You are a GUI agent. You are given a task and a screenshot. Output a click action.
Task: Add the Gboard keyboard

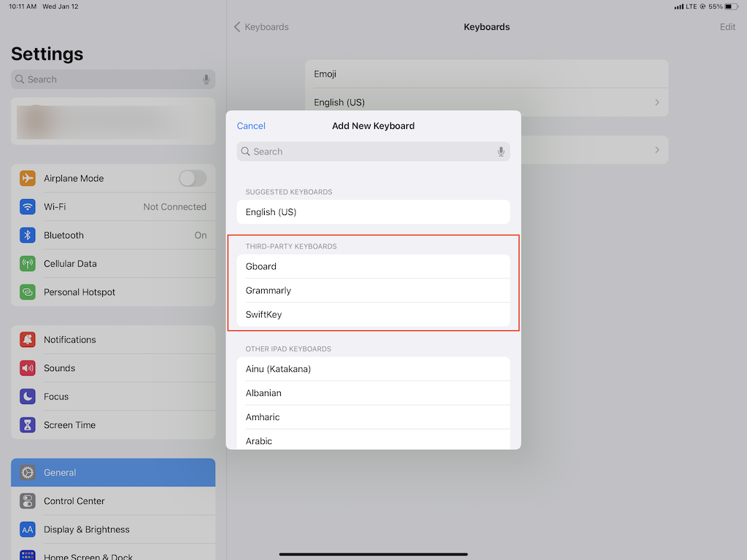[373, 266]
